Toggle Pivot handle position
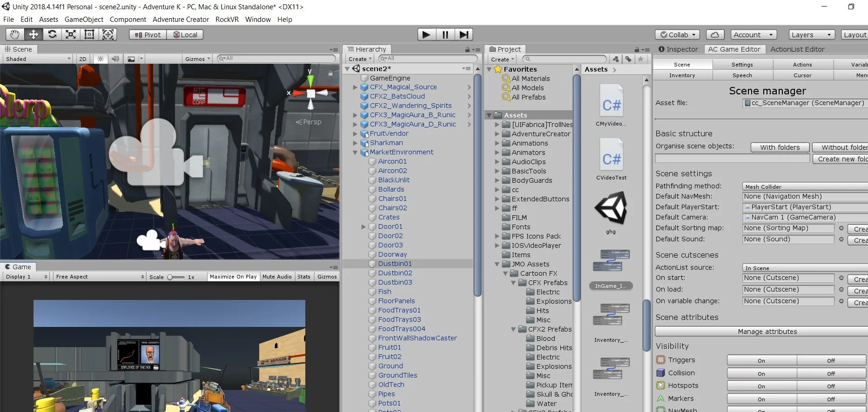 [x=148, y=35]
